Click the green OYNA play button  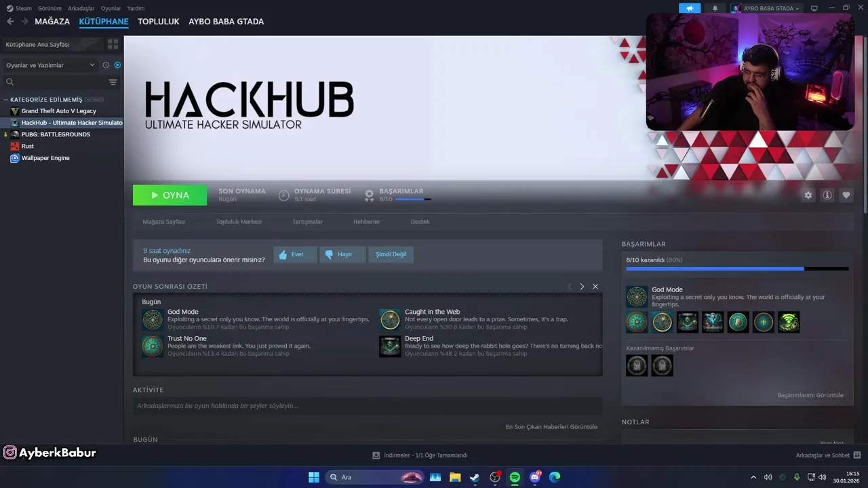coord(170,195)
